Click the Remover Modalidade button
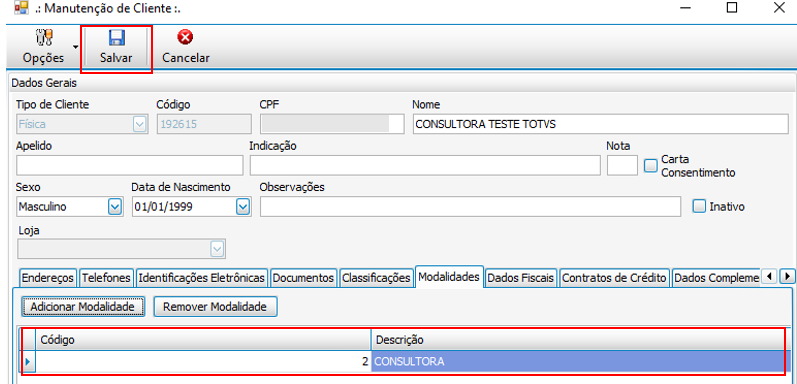The image size is (797, 384). (215, 307)
